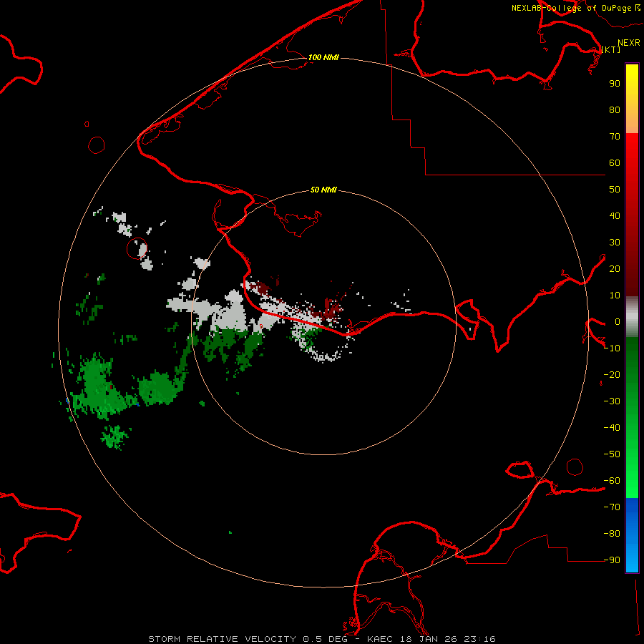
Task: Click the [KT] units label
Action: (x=611, y=49)
